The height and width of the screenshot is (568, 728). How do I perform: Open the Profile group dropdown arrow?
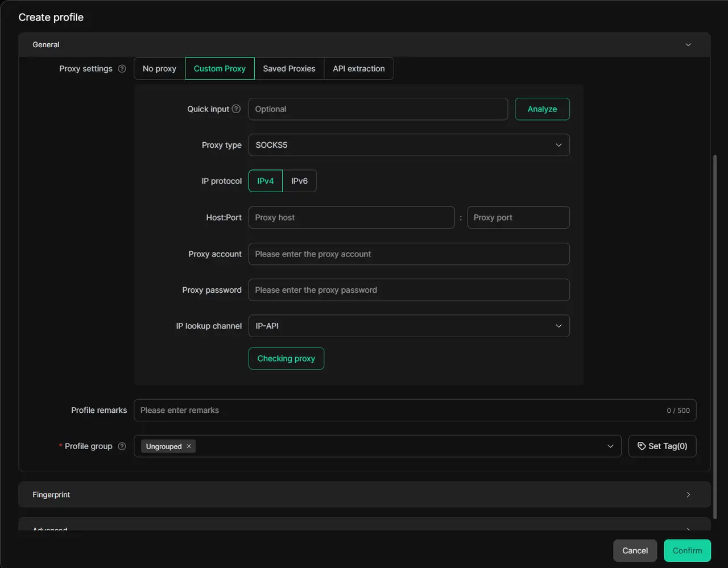point(610,446)
